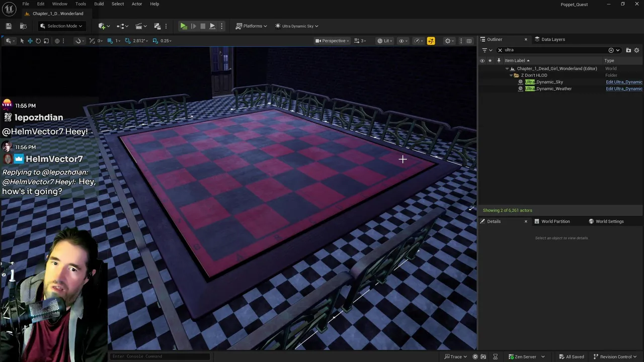644x362 pixels.
Task: Select Ultra_Dynamic_Weather actor row
Action: pyautogui.click(x=548, y=88)
